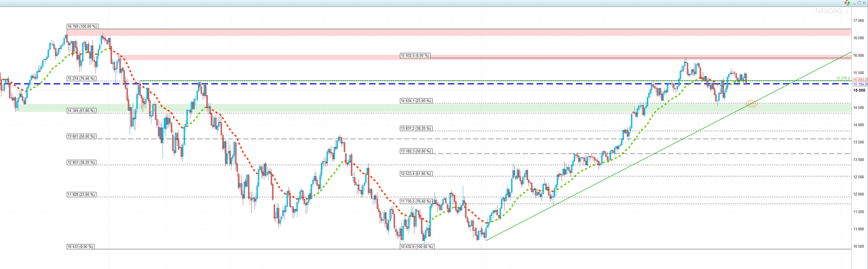This screenshot has width=868, height=269.
Task: Minimize the chart window
Action: point(854,3)
